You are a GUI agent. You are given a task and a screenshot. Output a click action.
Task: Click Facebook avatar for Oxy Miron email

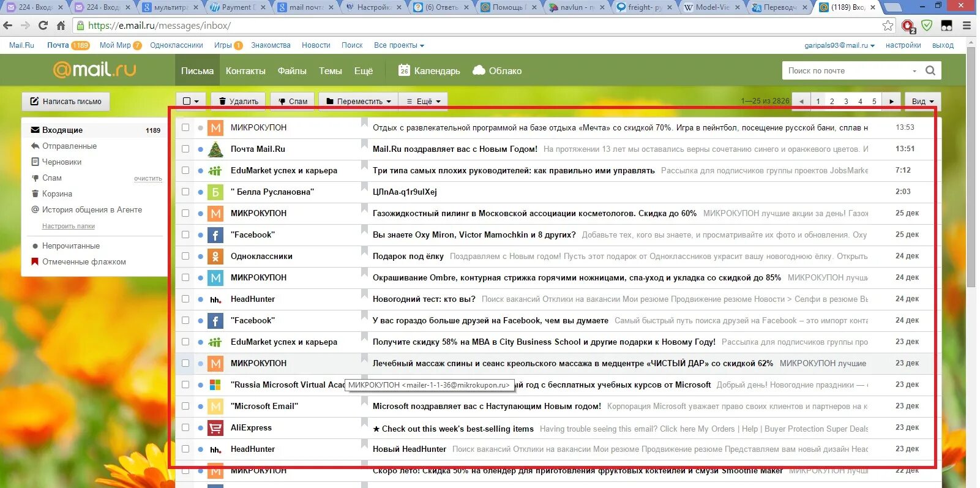215,235
